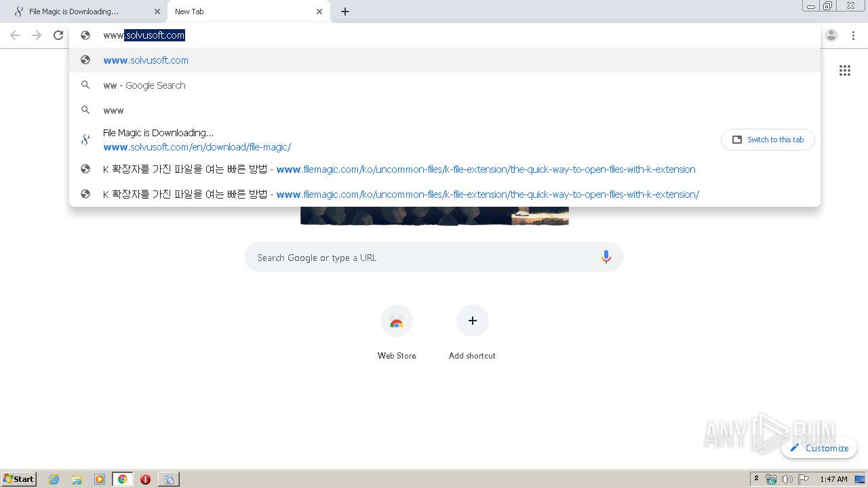
Task: Click the taskbar clock showing 1:47 AM
Action: (x=833, y=479)
